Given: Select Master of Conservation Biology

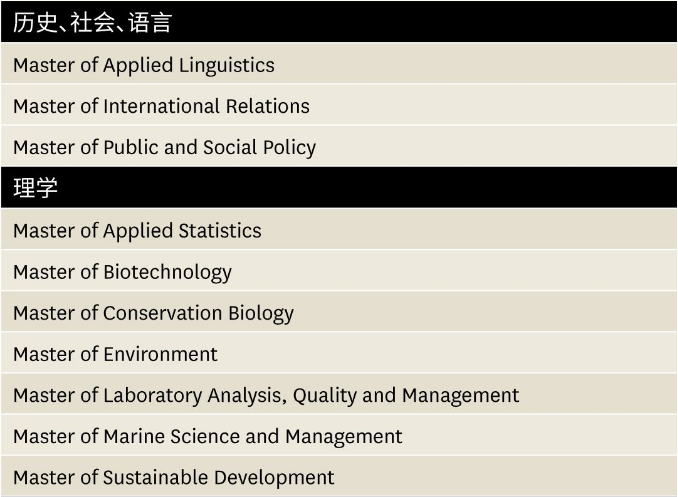Looking at the screenshot, I should [153, 313].
